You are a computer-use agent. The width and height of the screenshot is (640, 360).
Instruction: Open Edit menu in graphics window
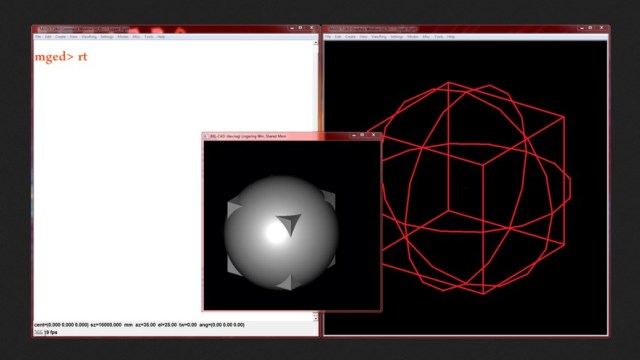[338, 37]
